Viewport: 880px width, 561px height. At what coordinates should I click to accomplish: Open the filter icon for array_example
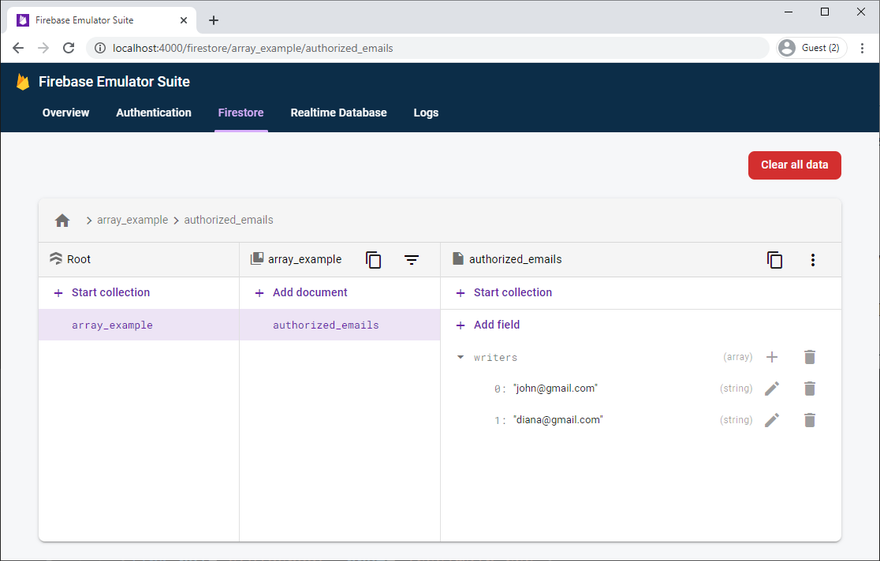pos(411,260)
